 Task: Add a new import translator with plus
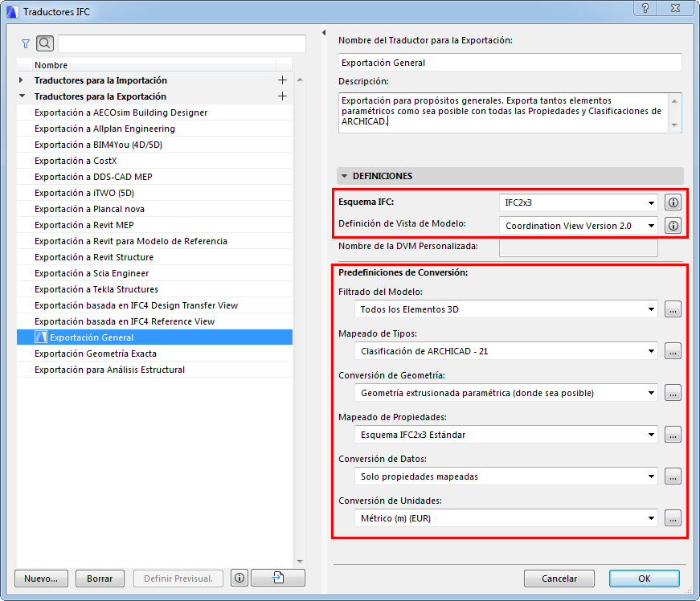point(282,80)
